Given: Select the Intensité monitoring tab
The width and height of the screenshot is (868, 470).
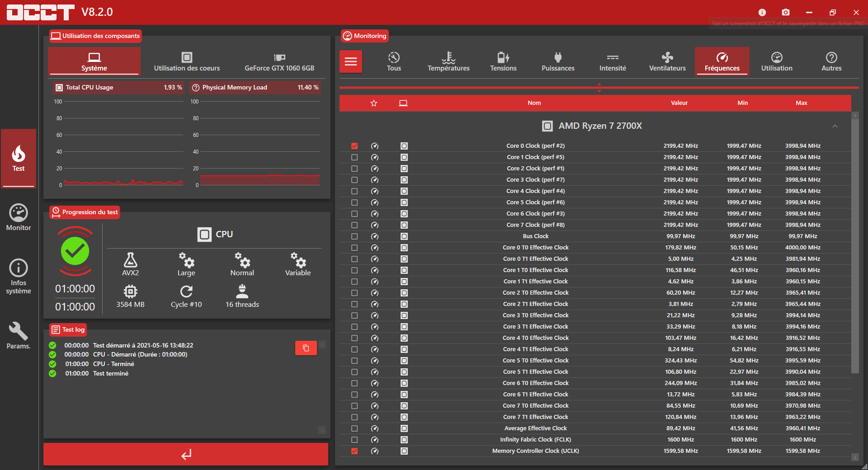Looking at the screenshot, I should click(x=613, y=61).
